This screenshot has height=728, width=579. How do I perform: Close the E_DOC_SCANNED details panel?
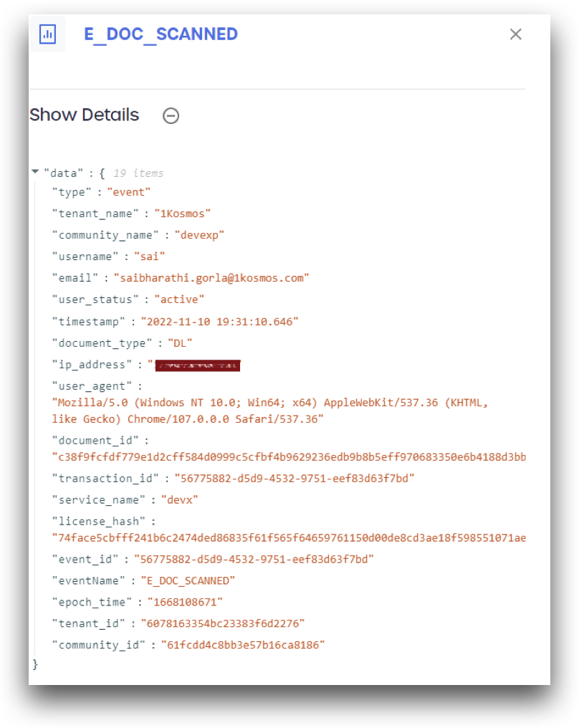pos(515,34)
